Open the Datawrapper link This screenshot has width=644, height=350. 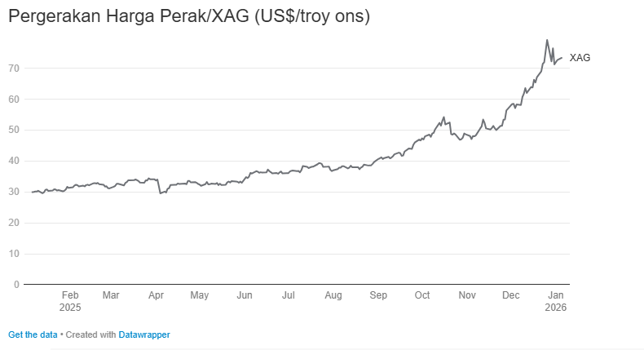click(x=144, y=334)
